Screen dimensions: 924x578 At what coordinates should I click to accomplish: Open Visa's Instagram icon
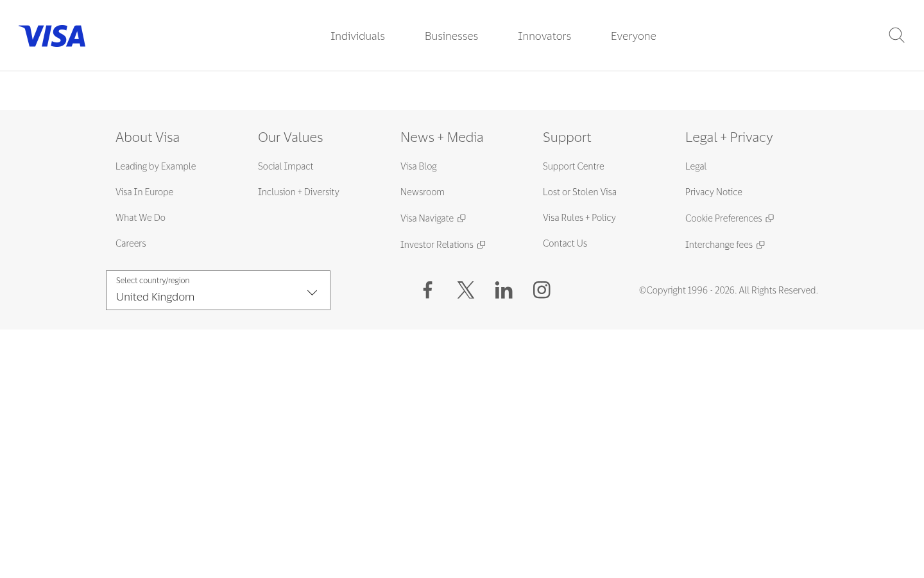pos(542,290)
